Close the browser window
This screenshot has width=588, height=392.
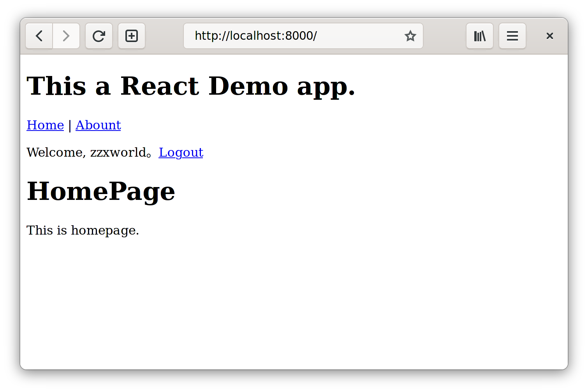click(549, 36)
